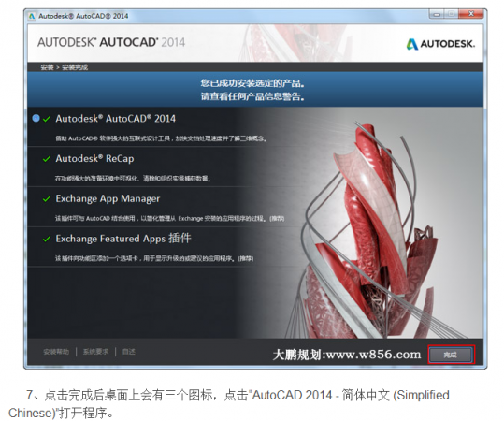Screen dimensions: 504x421
Task: Minimize the AutoCAD 2014 installer window
Action: pyautogui.click(x=437, y=14)
